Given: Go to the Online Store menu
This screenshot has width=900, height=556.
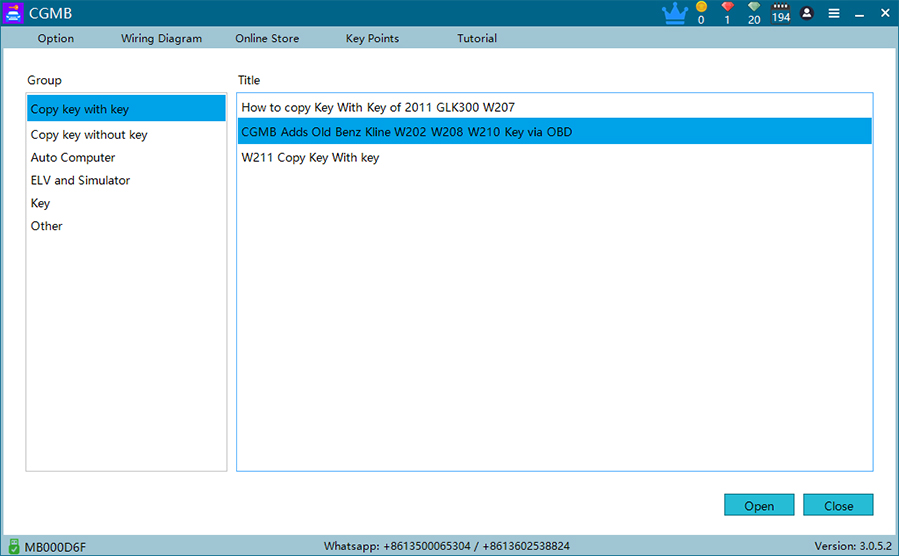Looking at the screenshot, I should coord(267,39).
